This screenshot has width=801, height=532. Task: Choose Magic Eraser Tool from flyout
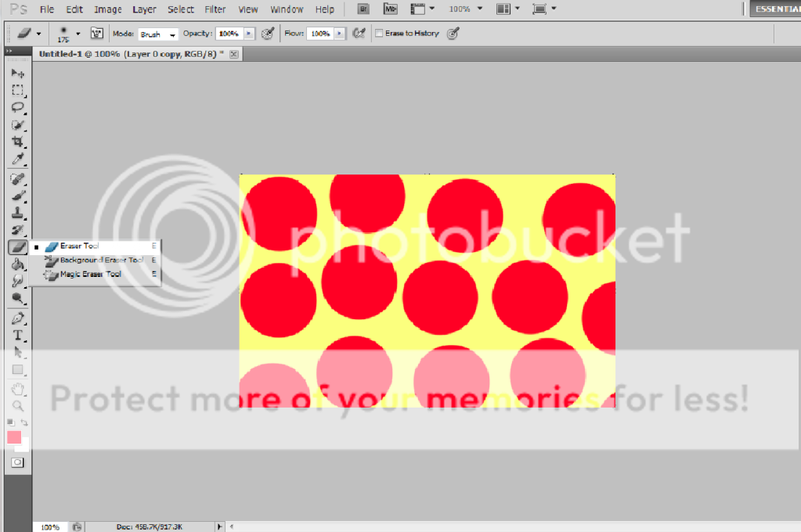coord(90,275)
